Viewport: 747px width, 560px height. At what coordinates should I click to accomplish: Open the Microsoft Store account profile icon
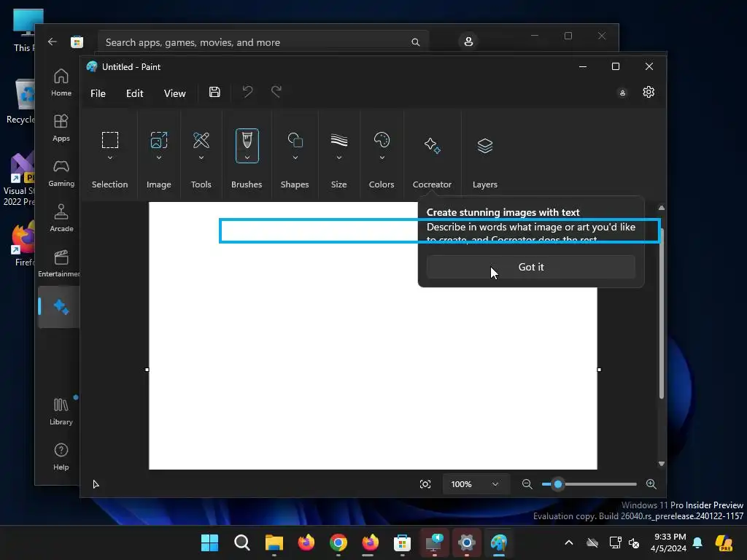pyautogui.click(x=468, y=42)
